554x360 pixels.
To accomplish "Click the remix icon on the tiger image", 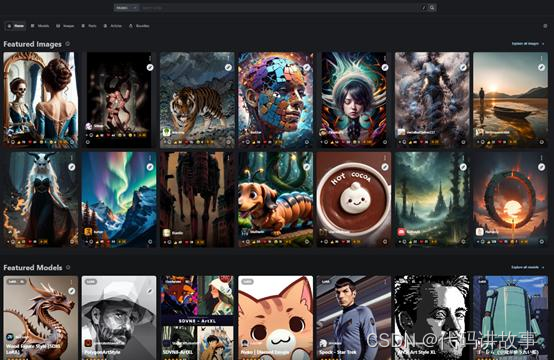I will (x=228, y=67).
